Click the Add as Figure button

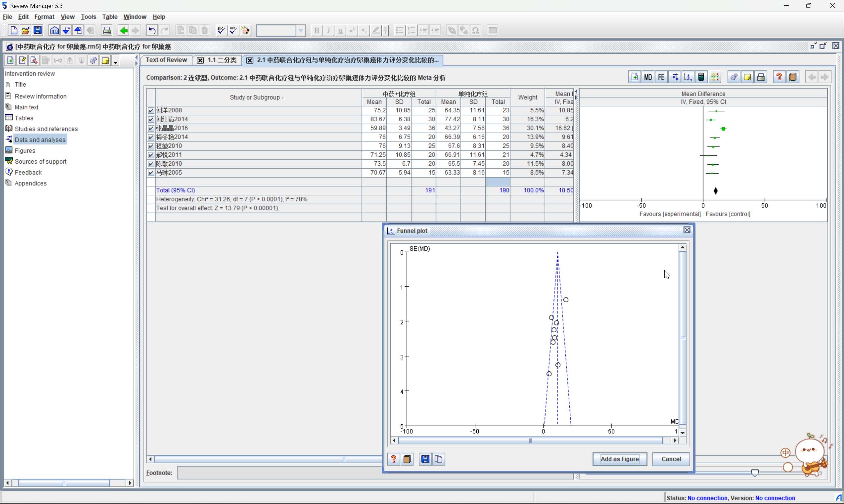coord(619,459)
